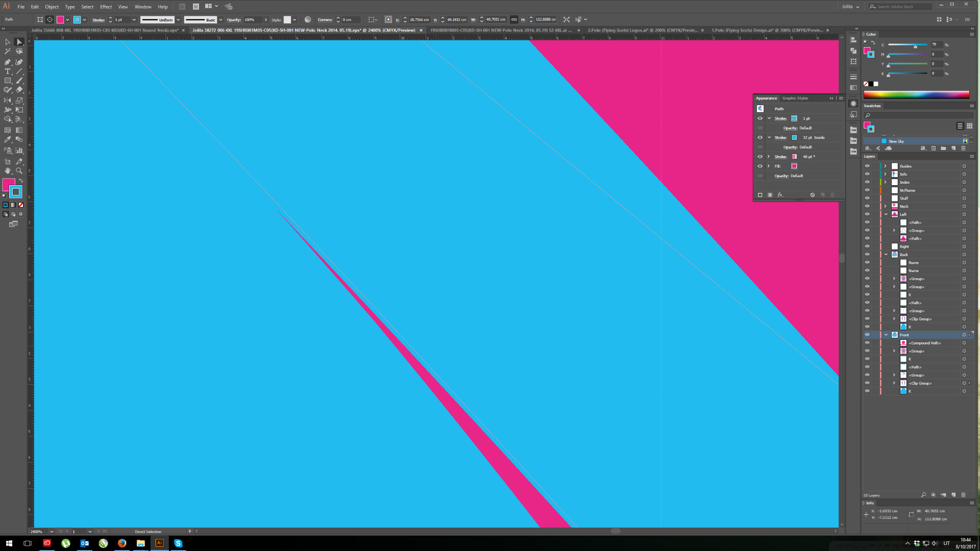980x551 pixels.
Task: Hide the 40 pt stroke in Appearance panel
Action: pyautogui.click(x=759, y=157)
